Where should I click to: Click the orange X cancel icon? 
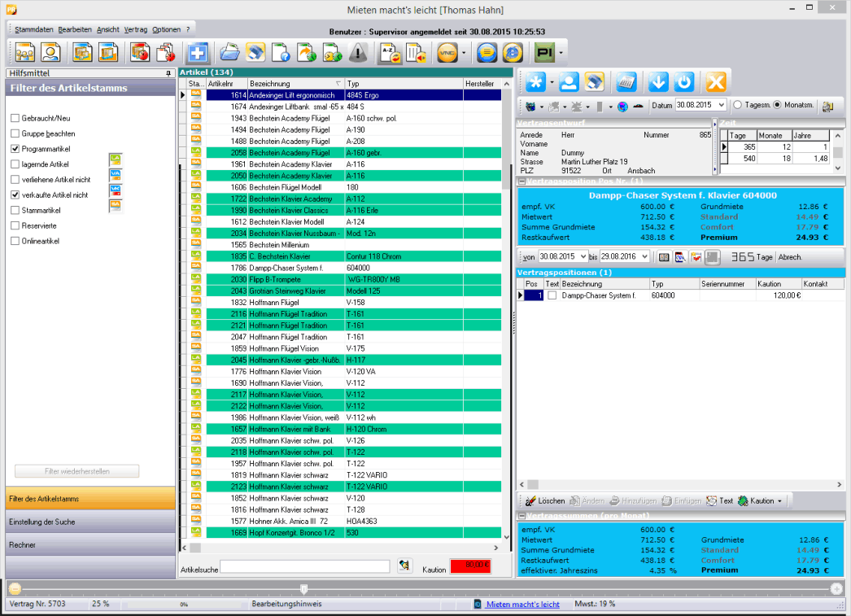pyautogui.click(x=716, y=82)
